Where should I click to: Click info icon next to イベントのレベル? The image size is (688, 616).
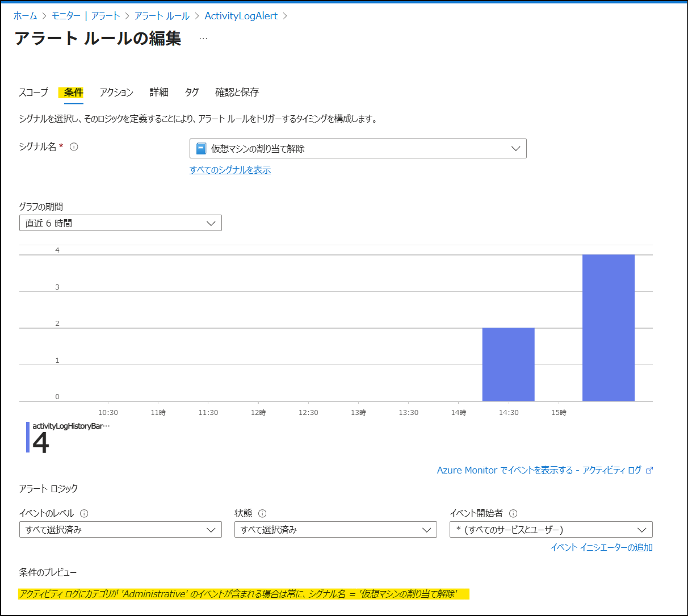pos(84,513)
